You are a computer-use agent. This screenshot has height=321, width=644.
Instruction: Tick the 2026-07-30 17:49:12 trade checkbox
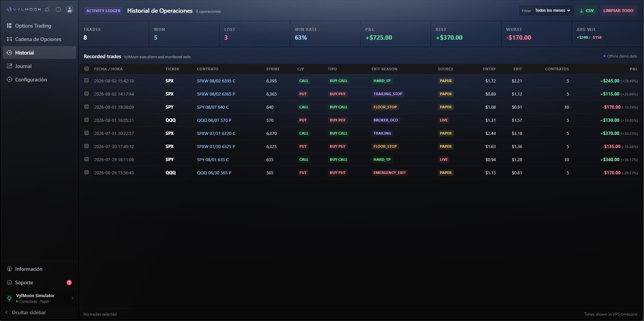coord(87,146)
